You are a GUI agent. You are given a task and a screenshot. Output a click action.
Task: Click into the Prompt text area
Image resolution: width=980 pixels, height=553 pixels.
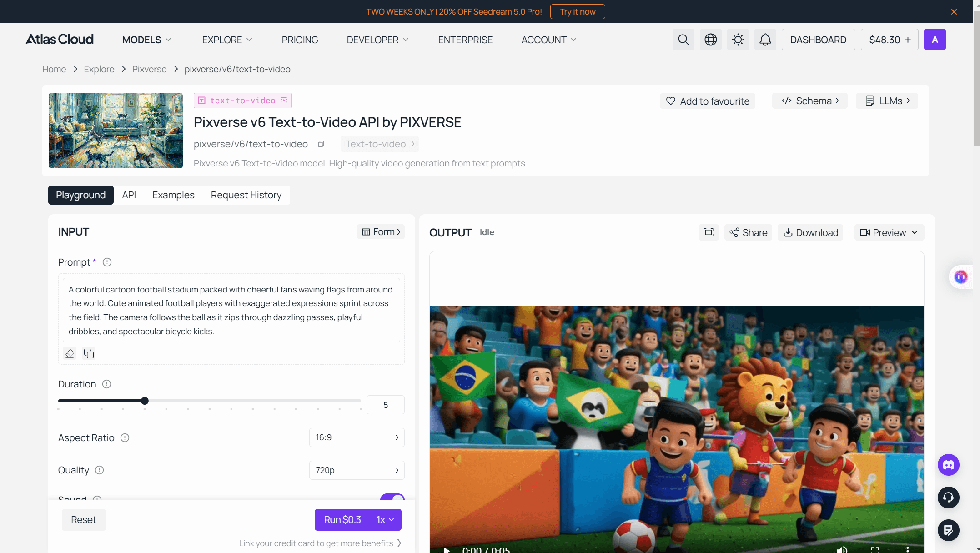coord(231,310)
